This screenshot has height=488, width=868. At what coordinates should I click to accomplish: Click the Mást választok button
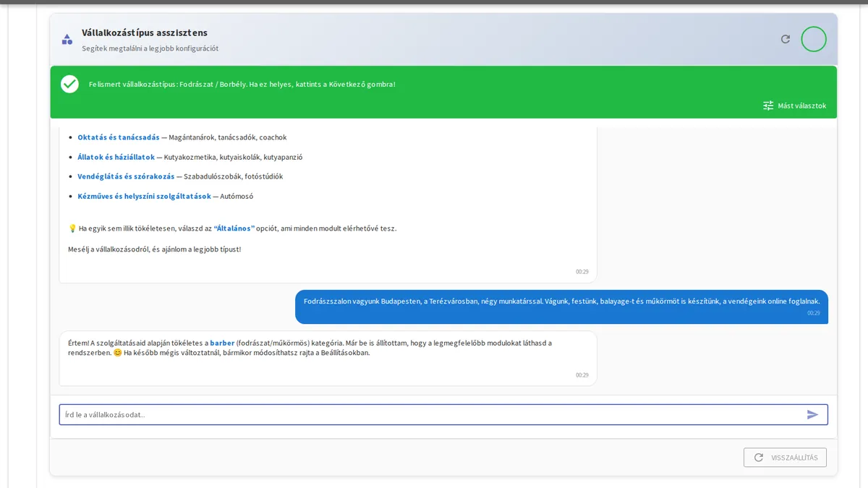point(794,106)
